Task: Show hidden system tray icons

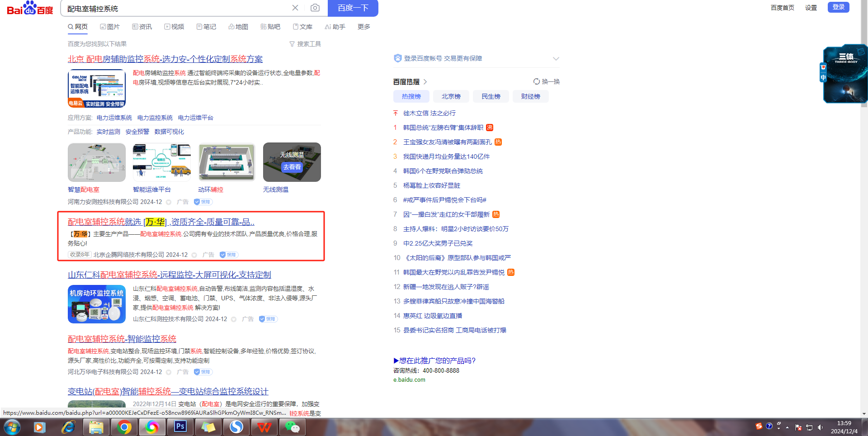Action: pos(788,427)
